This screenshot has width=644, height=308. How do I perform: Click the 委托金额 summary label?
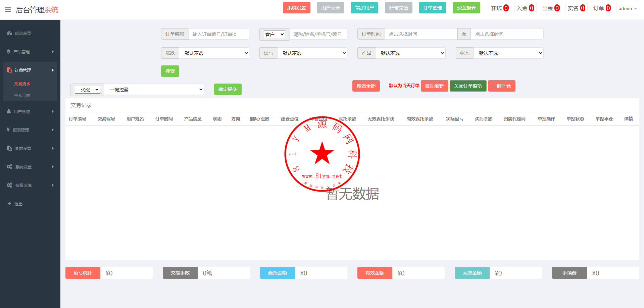pos(278,273)
